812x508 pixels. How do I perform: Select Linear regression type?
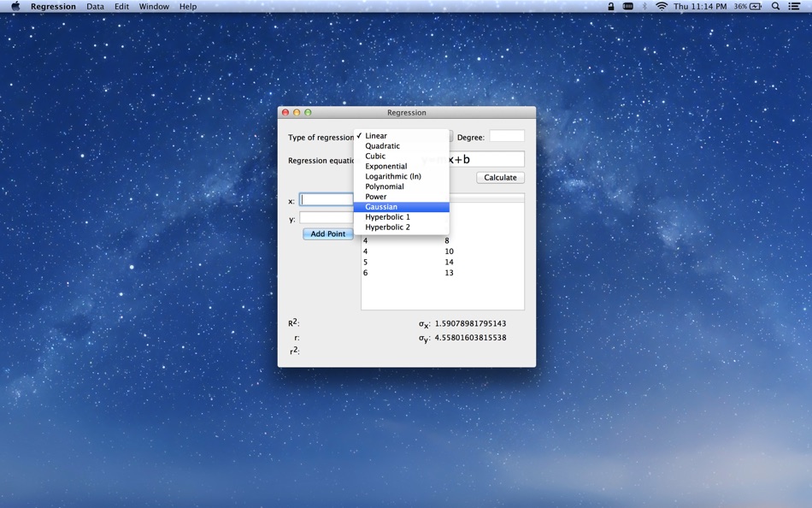tap(402, 135)
